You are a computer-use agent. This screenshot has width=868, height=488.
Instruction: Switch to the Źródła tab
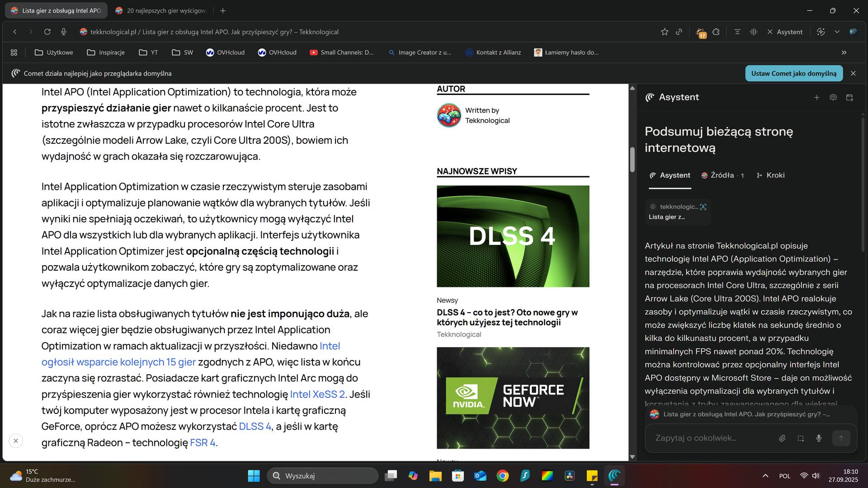pyautogui.click(x=722, y=175)
